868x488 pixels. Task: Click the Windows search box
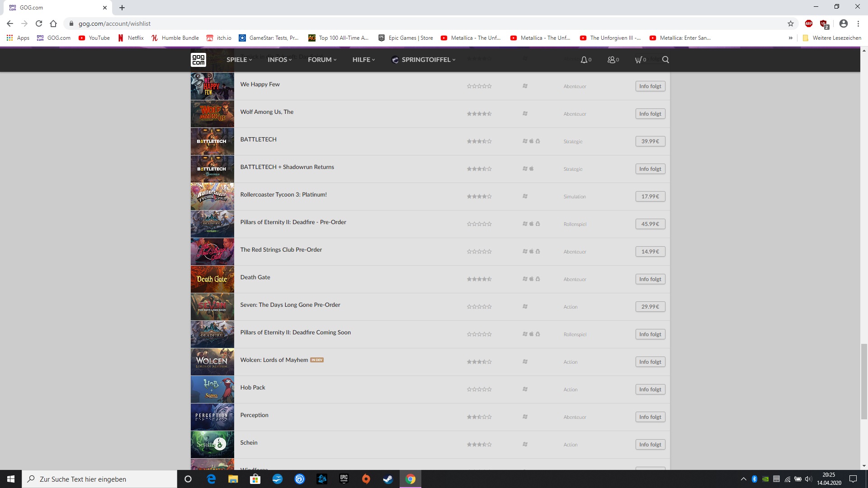99,479
